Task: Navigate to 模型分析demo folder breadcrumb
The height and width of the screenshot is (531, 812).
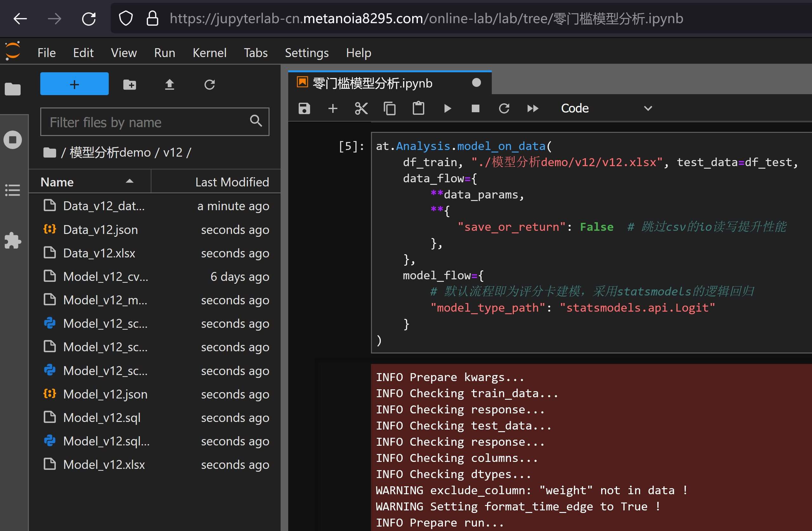Action: (x=110, y=152)
